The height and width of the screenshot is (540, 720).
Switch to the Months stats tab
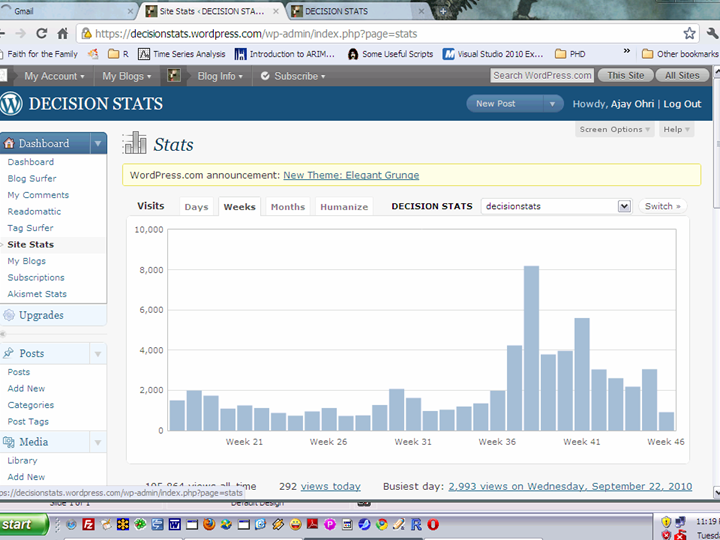(x=287, y=207)
